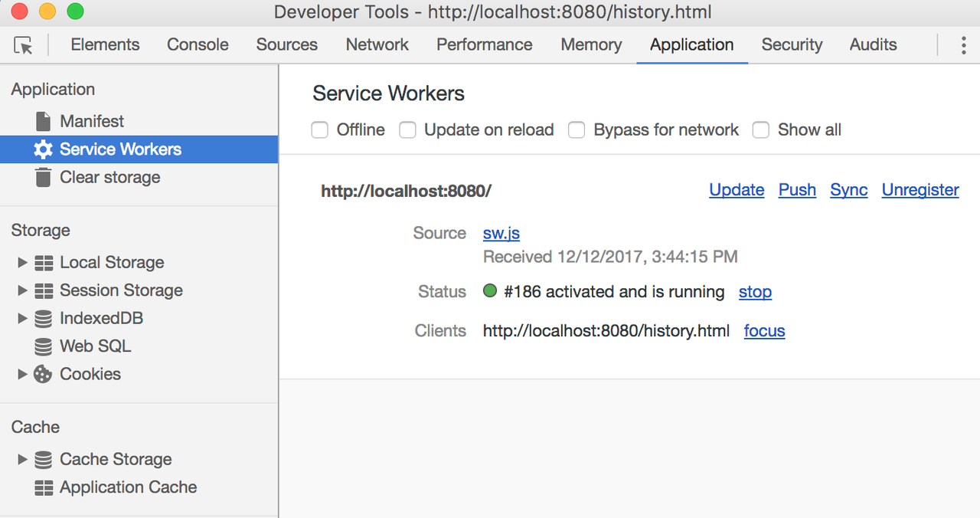Select Service Workers in the sidebar
Viewport: 980px width, 518px height.
(x=139, y=149)
